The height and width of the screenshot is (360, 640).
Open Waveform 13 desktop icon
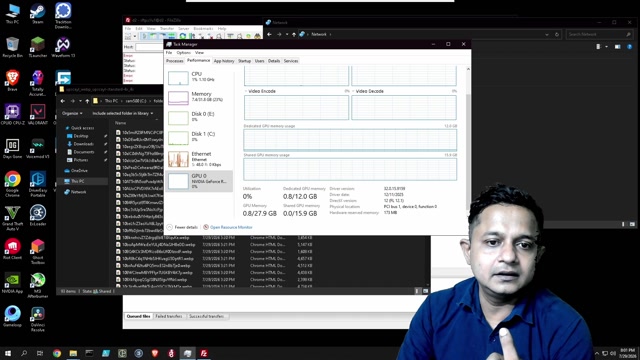coord(63,47)
